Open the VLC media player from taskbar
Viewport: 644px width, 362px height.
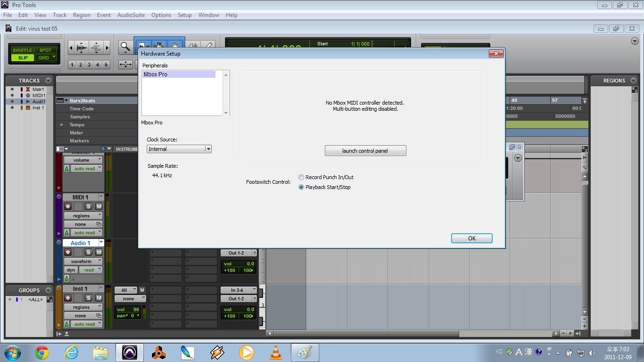275,352
